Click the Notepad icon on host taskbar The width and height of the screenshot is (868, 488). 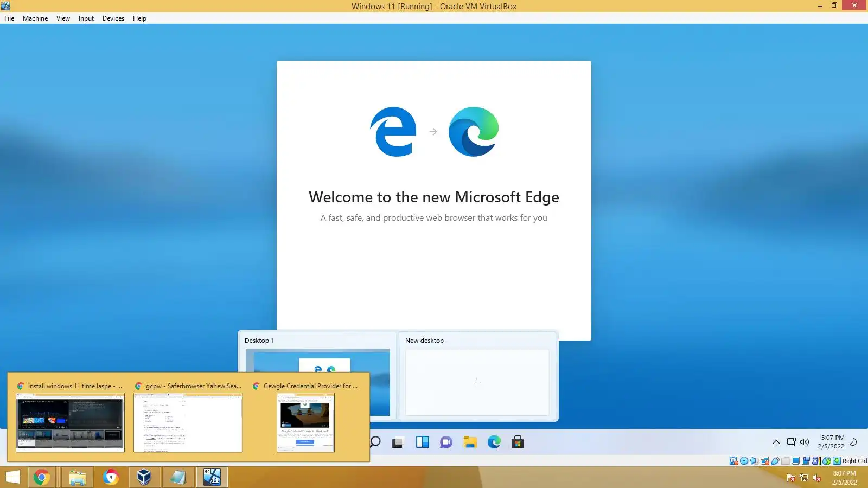pyautogui.click(x=178, y=477)
